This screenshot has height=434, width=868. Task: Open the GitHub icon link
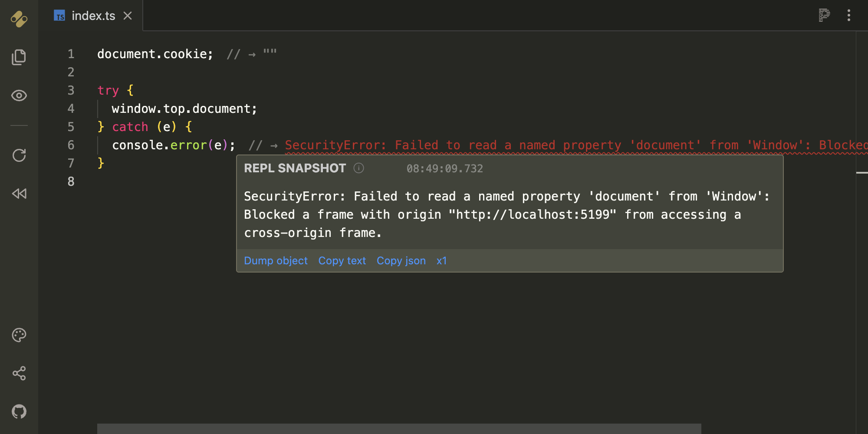click(x=19, y=411)
